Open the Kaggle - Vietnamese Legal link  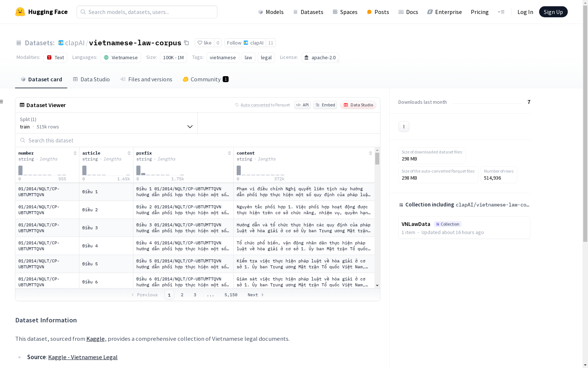(83, 357)
